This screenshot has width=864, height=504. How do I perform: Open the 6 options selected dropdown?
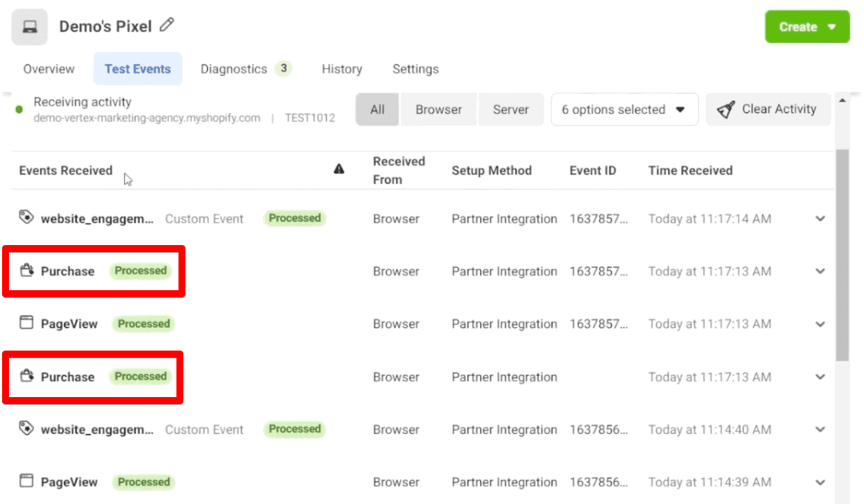624,110
